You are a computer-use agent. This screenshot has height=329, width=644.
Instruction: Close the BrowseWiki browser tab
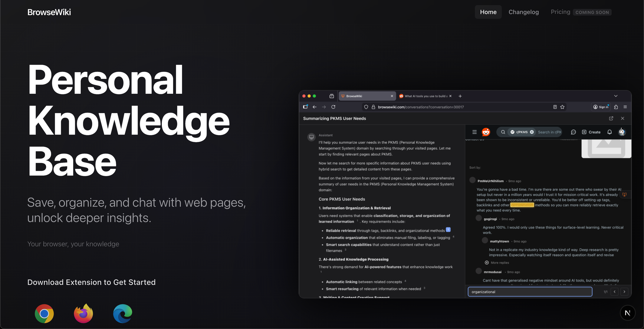pyautogui.click(x=392, y=96)
